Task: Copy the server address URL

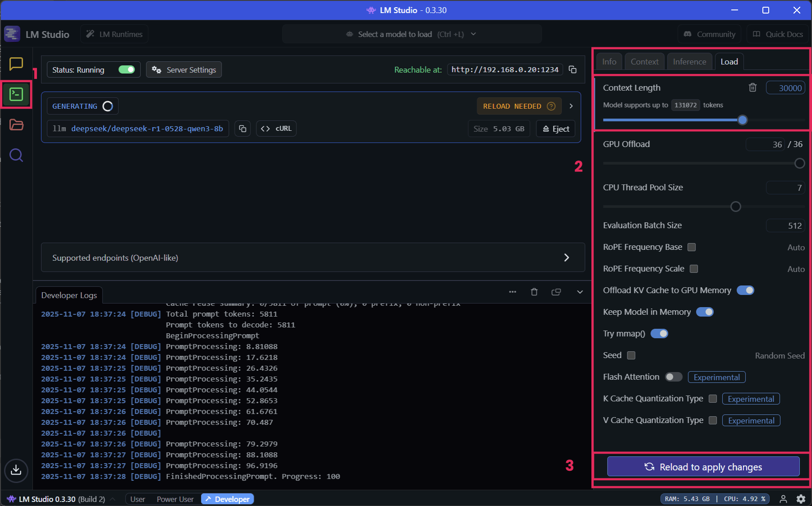Action: click(572, 69)
